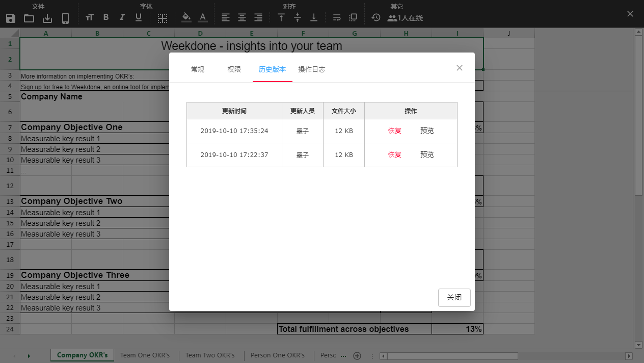Toggle bold text formatting
Screen dimensions: 644x363
(x=106, y=17)
